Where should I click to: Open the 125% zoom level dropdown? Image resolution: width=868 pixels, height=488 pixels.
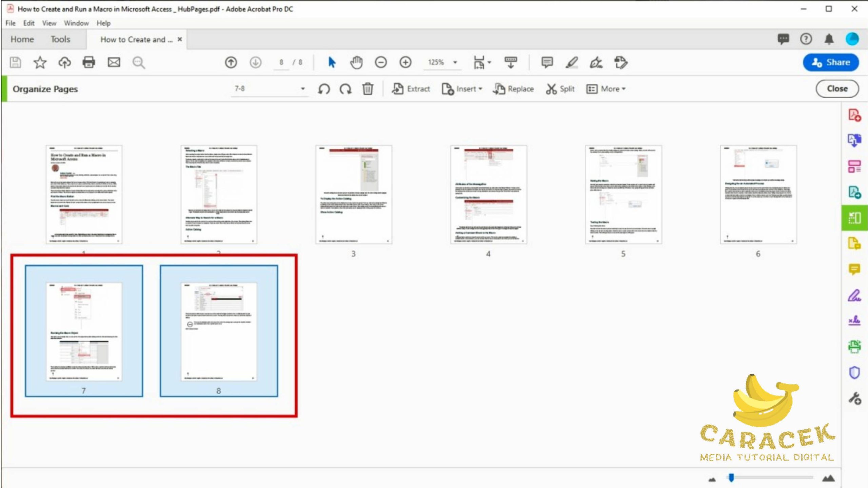point(455,62)
